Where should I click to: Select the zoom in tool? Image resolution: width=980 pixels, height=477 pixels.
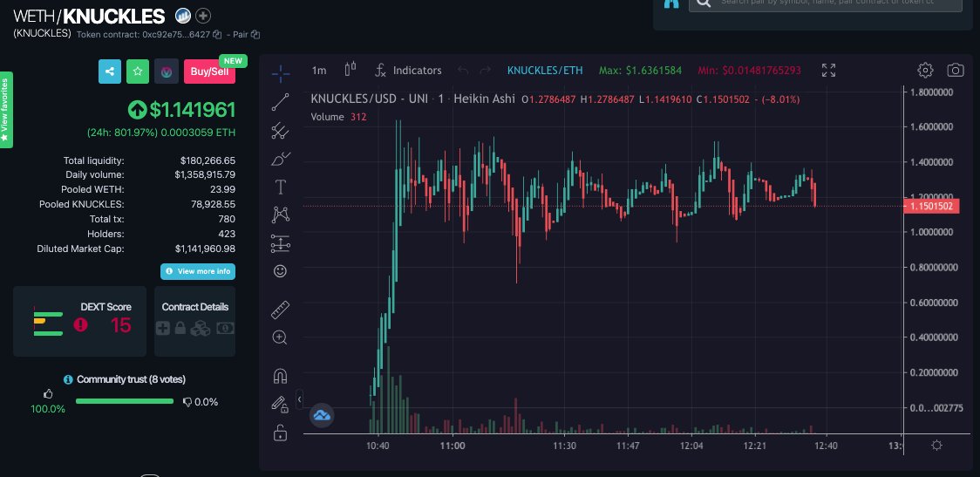[x=280, y=338]
